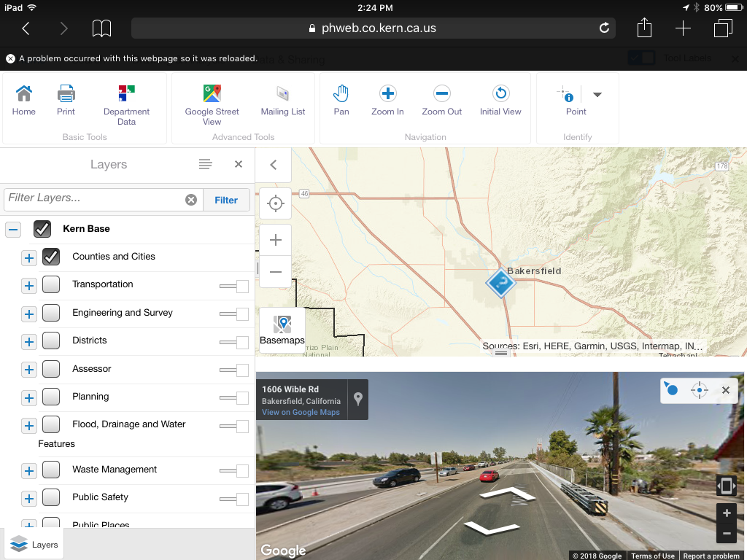Expand the Districts layer group

29,342
